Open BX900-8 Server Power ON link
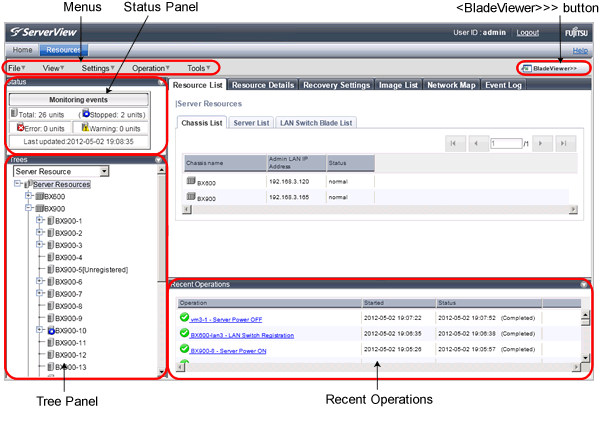Viewport: 601px width, 422px height. 228,351
